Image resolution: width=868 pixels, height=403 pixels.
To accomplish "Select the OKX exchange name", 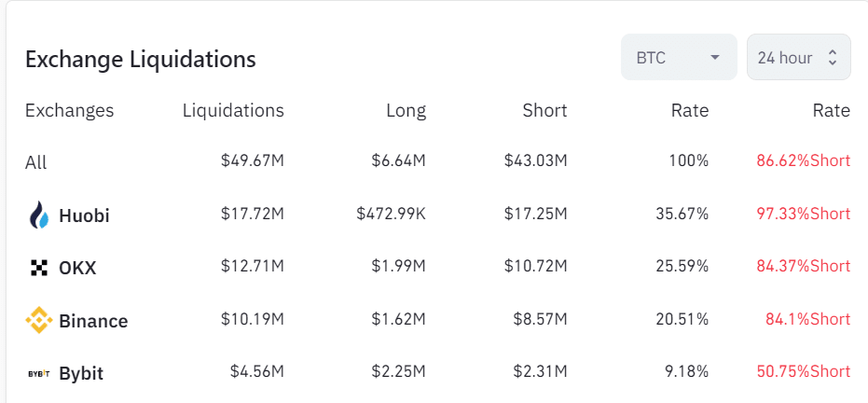I will point(77,269).
